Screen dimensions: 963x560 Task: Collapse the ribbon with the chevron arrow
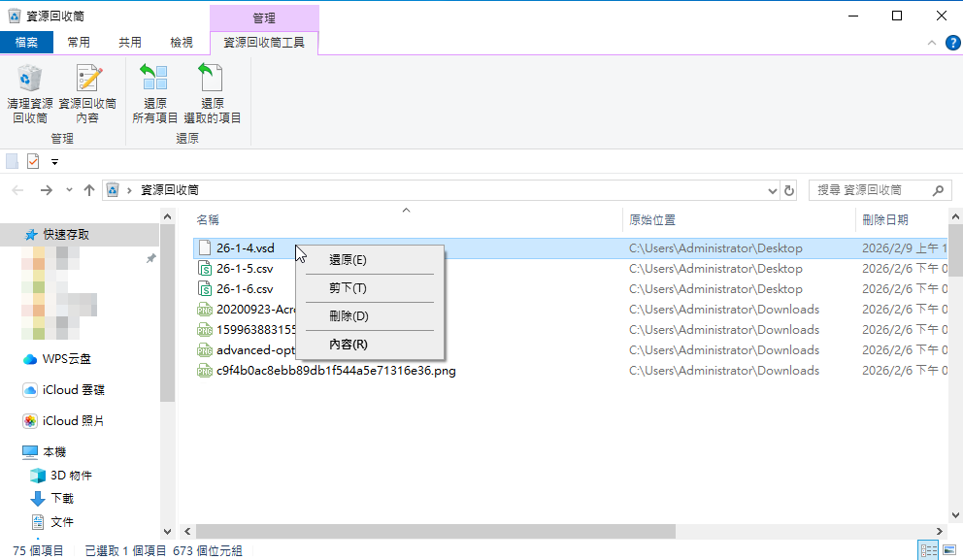pyautogui.click(x=930, y=43)
